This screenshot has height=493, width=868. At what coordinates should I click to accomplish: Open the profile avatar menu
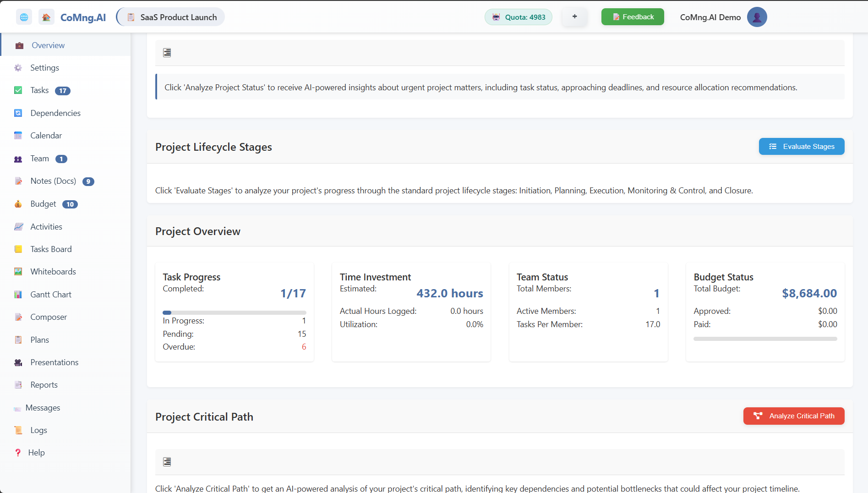[x=757, y=16]
